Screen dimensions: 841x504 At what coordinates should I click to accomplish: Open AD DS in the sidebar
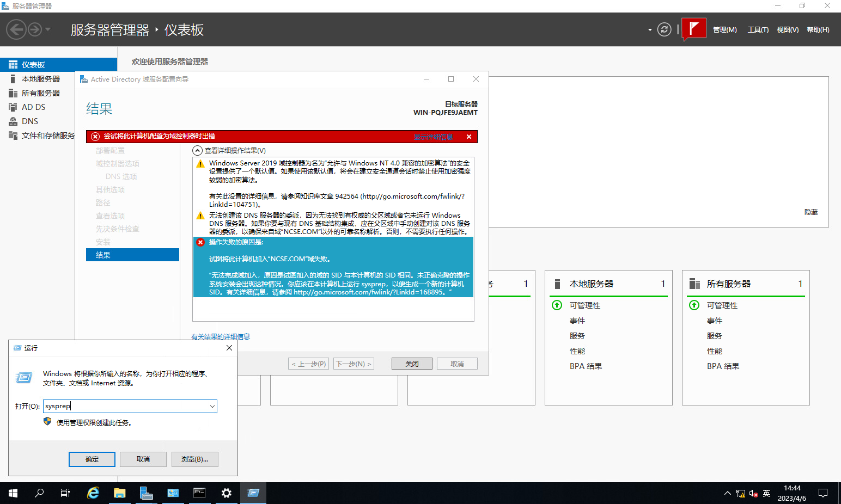pyautogui.click(x=33, y=107)
